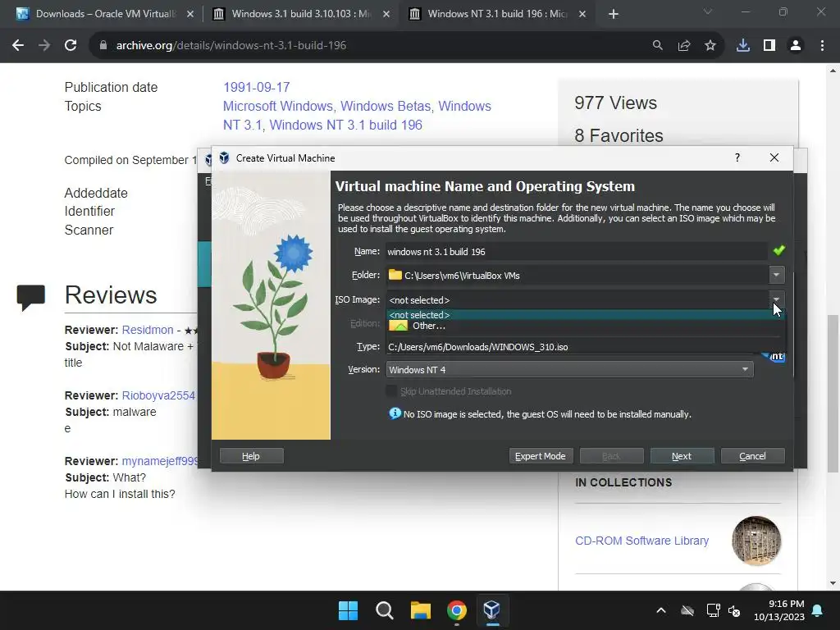The height and width of the screenshot is (630, 840).
Task: Select Windows NT 3.1 build 196 tab
Action: click(x=496, y=14)
